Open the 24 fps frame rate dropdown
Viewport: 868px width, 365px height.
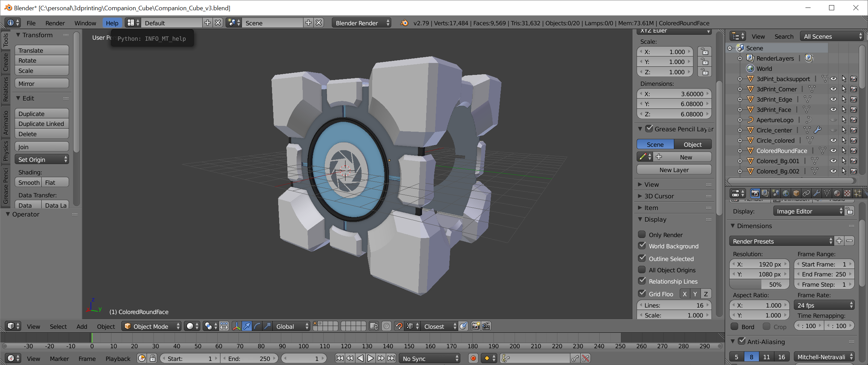coord(824,305)
